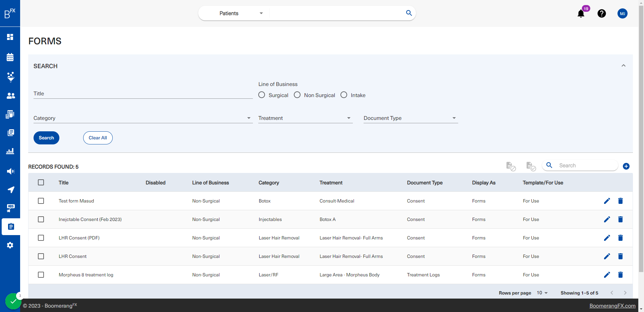This screenshot has height=312, width=644.
Task: Click the blue Search button
Action: click(x=46, y=138)
